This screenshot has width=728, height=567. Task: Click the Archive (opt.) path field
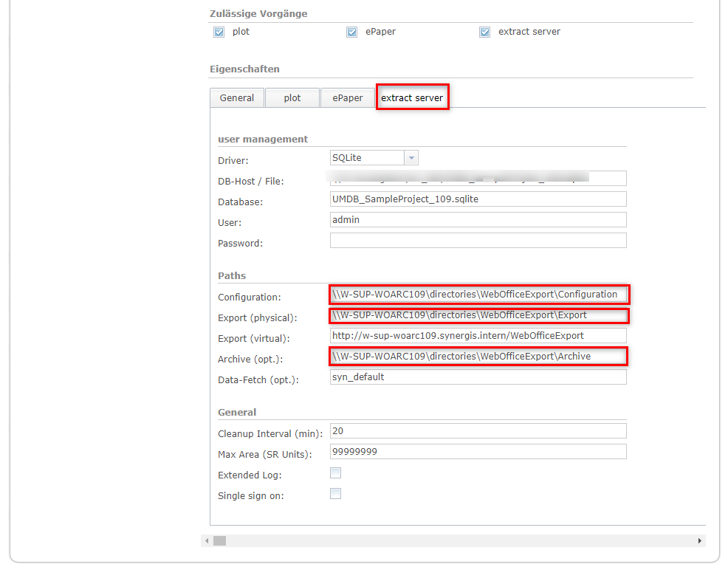click(478, 356)
